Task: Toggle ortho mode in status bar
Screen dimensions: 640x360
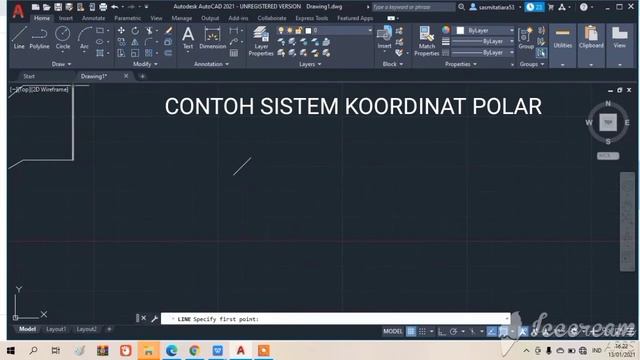Action: 442,331
